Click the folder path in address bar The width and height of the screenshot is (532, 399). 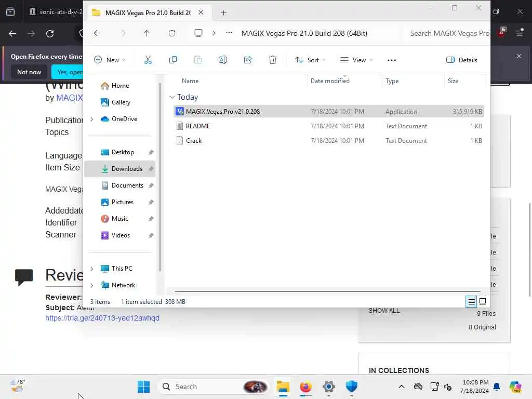point(304,33)
